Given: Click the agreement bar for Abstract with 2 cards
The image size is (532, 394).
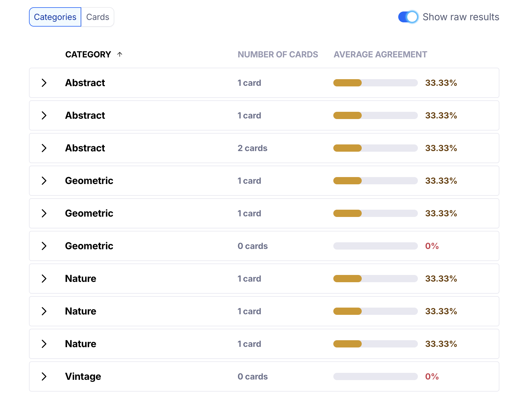Looking at the screenshot, I should pyautogui.click(x=375, y=148).
